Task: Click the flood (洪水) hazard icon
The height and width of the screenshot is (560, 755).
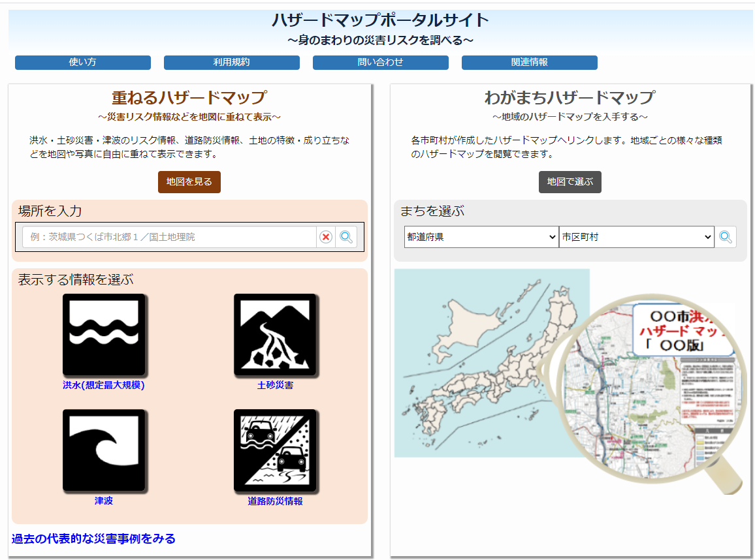Action: (x=103, y=334)
